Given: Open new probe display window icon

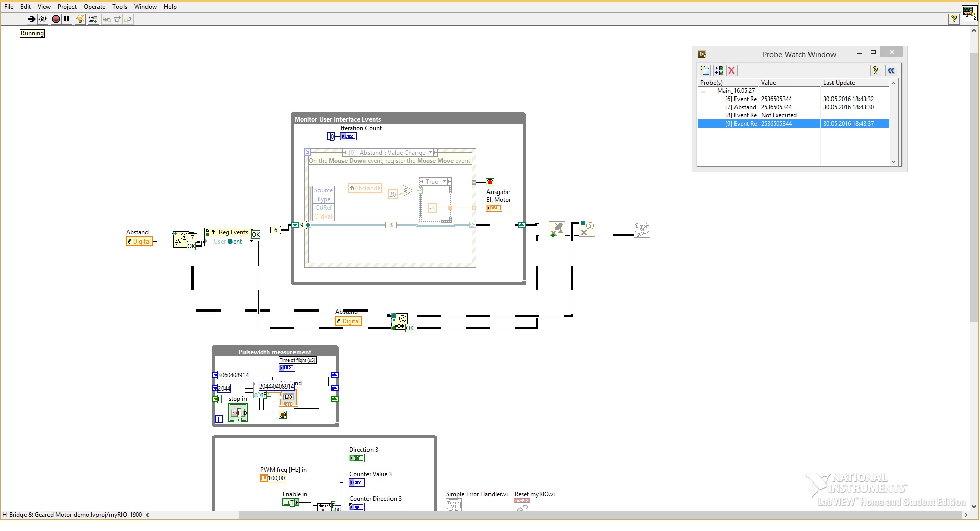Looking at the screenshot, I should tap(705, 70).
